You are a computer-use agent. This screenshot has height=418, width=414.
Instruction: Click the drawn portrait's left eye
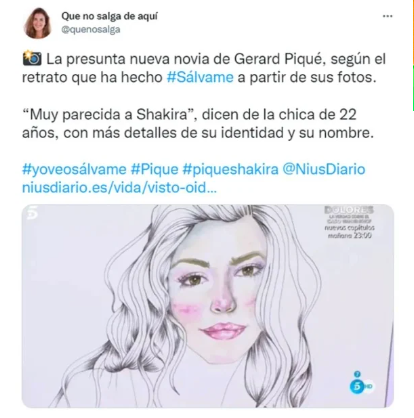coord(192,280)
